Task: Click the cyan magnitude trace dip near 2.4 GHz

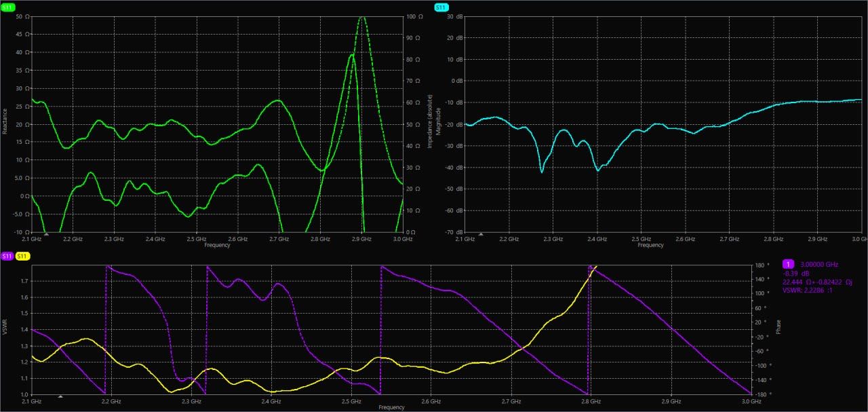Action: pos(597,170)
